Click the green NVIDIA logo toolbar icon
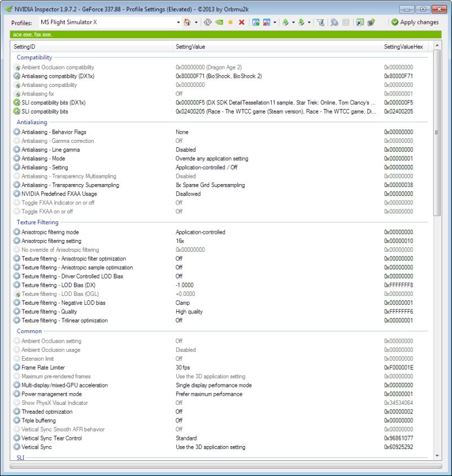 219,22
